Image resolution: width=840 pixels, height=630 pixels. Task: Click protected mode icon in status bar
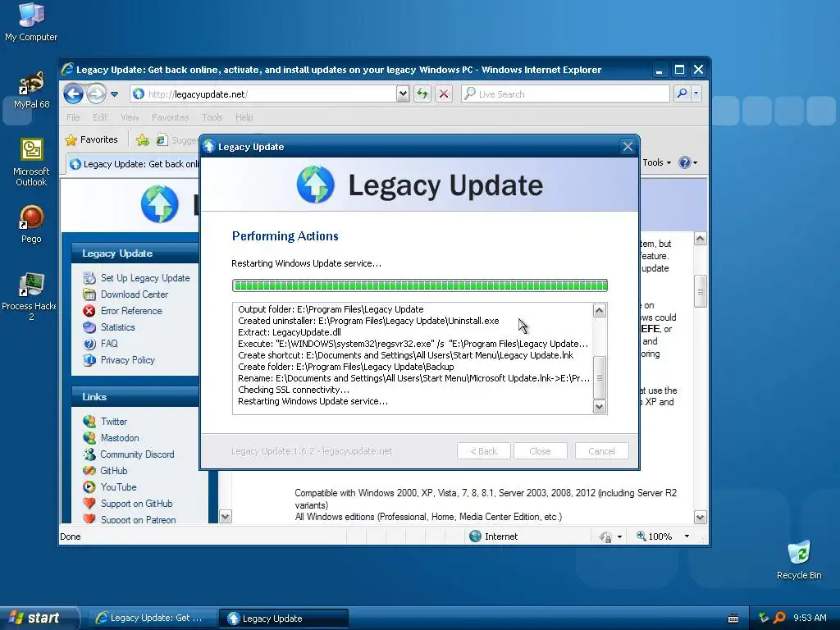coord(606,536)
